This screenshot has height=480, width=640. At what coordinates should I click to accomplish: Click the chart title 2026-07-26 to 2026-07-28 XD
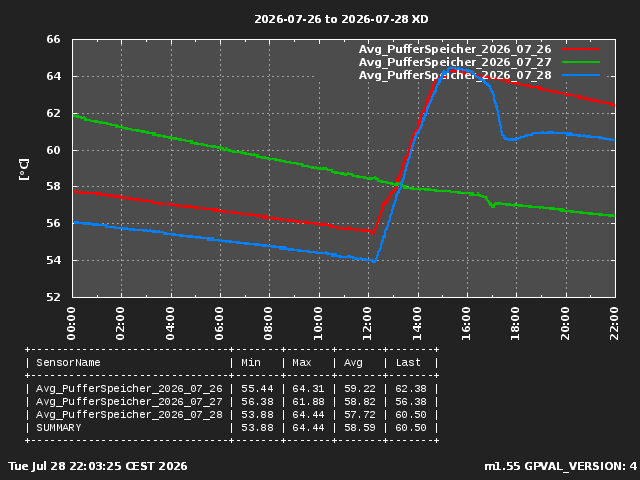point(341,19)
